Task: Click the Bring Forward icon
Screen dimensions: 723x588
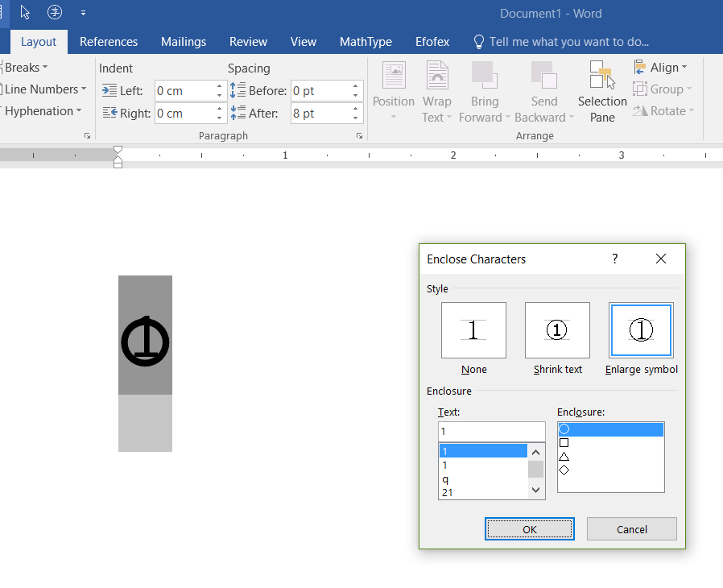Action: (x=484, y=77)
